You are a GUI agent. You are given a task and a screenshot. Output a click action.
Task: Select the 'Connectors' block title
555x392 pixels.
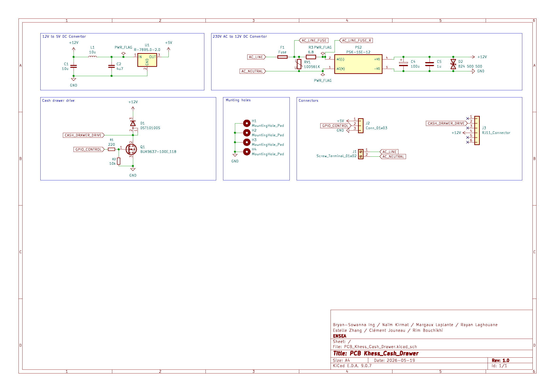(308, 100)
